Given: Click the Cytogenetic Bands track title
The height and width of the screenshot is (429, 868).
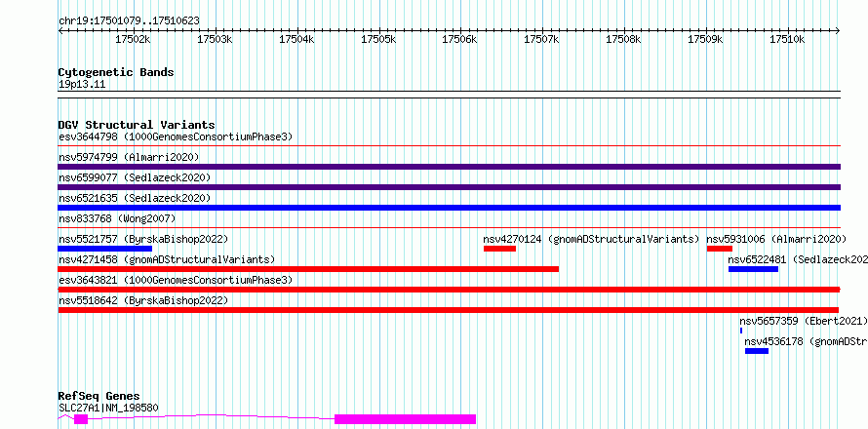Looking at the screenshot, I should pos(116,72).
